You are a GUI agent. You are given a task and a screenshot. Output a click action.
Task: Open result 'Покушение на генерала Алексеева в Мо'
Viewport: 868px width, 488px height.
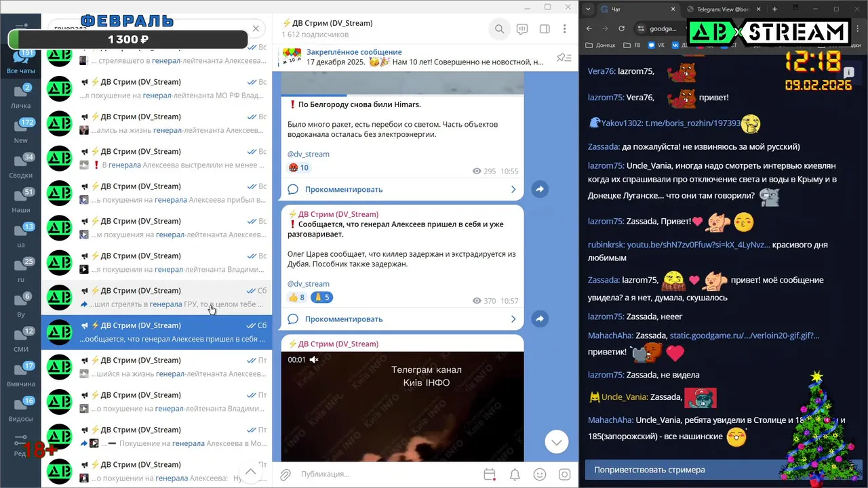157,436
